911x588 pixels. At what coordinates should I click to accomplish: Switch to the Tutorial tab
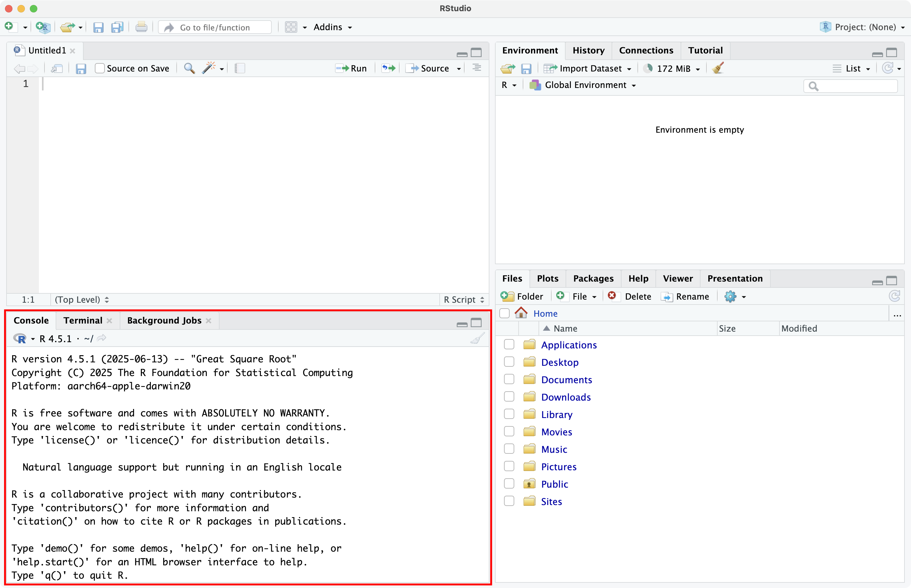pyautogui.click(x=705, y=50)
